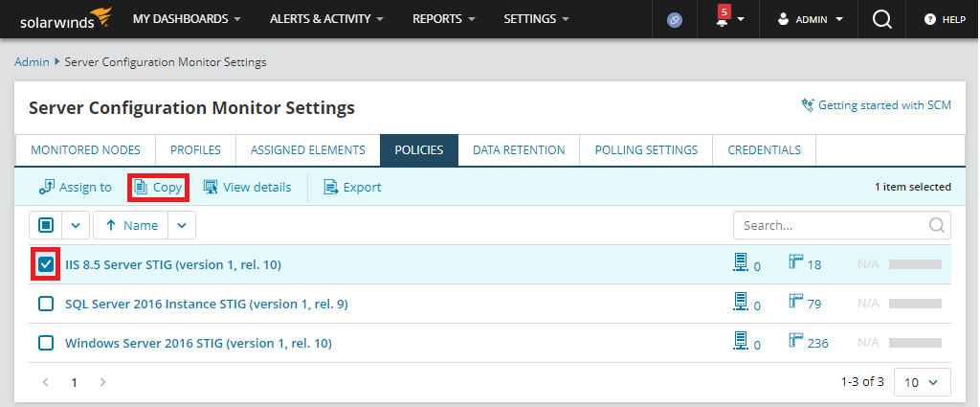Click node icon in Windows Server 2016 row
Image resolution: width=980 pixels, height=407 pixels.
click(740, 341)
